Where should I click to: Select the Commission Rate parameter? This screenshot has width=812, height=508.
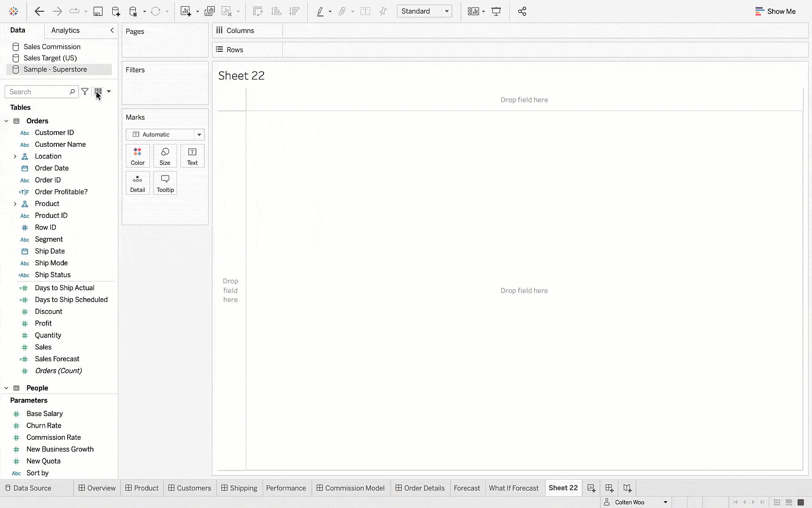[54, 437]
